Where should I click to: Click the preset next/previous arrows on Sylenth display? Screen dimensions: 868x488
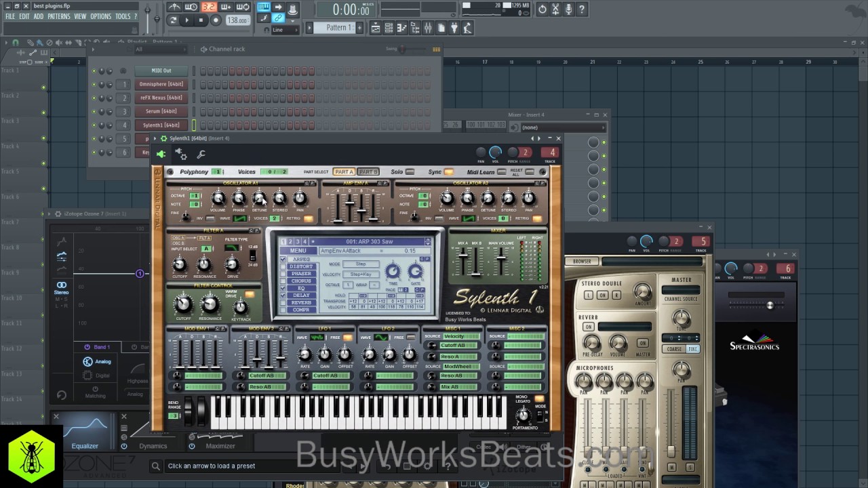pos(427,242)
